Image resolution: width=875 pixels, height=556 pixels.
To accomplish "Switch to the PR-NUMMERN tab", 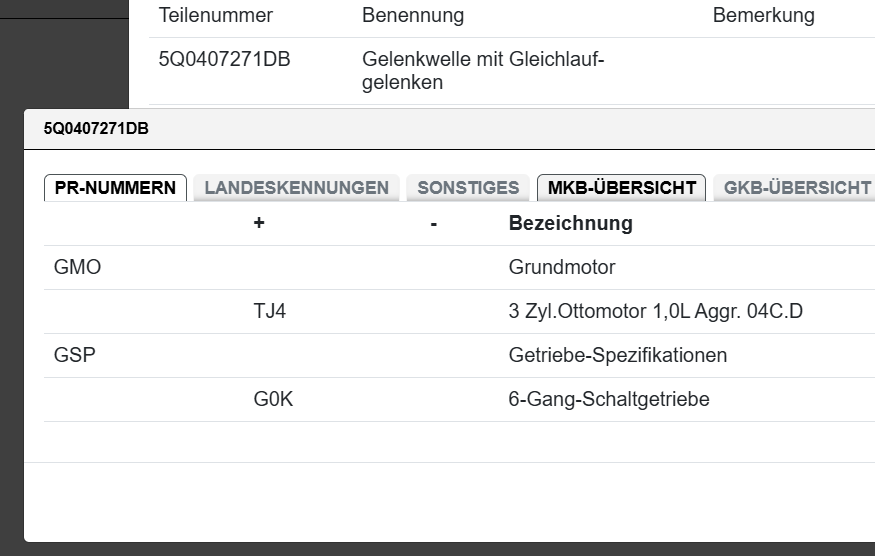I will click(115, 188).
